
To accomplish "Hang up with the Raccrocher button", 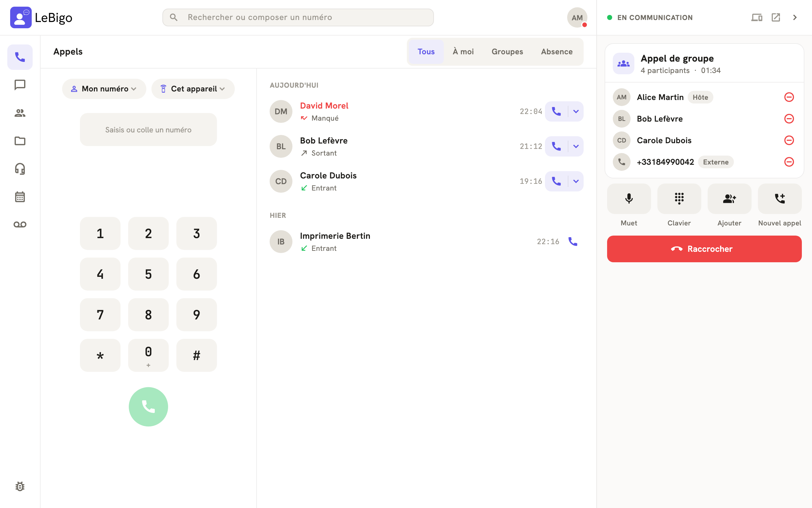I will [x=704, y=249].
